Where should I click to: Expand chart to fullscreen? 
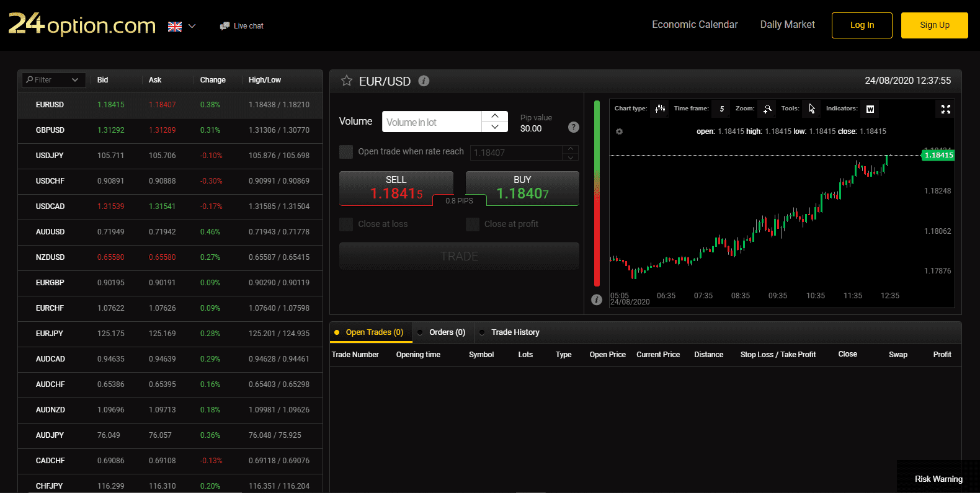tap(946, 109)
